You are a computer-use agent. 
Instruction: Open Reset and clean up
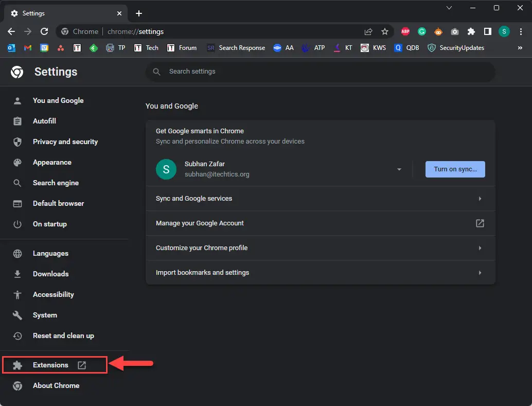pyautogui.click(x=64, y=336)
